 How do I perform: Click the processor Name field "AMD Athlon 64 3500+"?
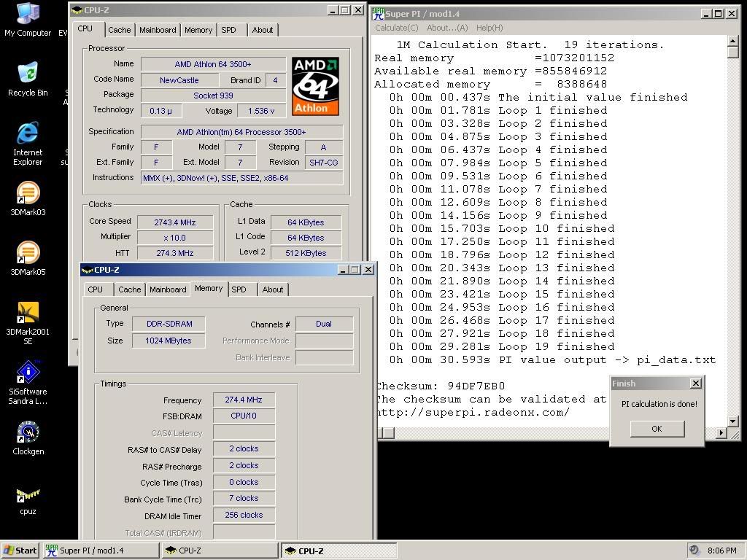pyautogui.click(x=213, y=64)
